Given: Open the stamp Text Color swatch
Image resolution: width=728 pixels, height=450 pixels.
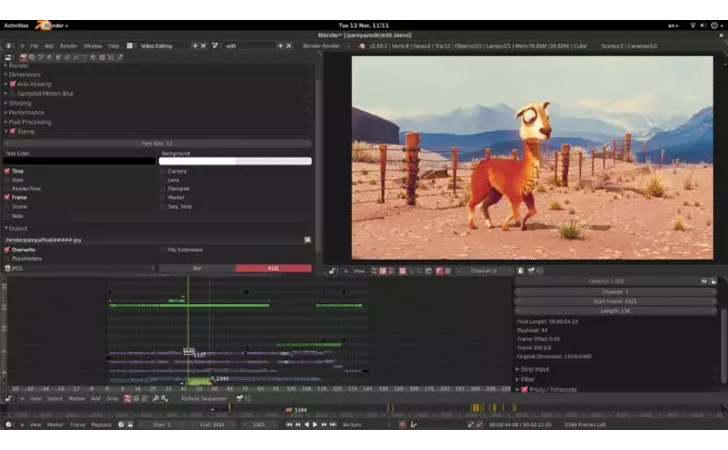Looking at the screenshot, I should (79, 161).
